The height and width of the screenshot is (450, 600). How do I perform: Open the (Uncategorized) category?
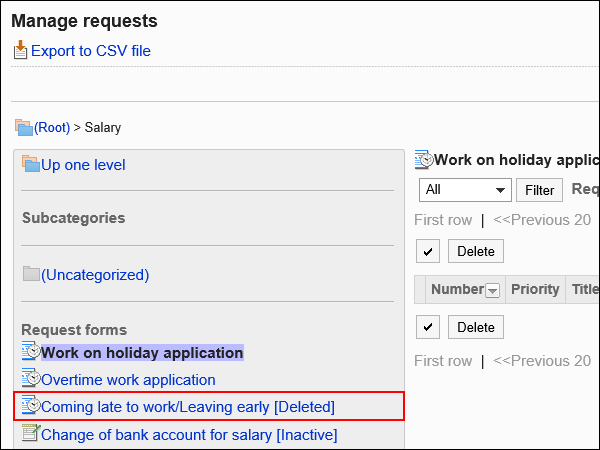95,275
